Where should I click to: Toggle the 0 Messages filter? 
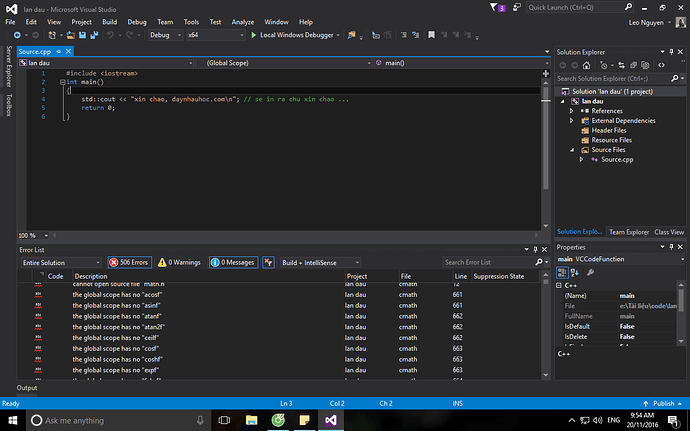coord(232,262)
